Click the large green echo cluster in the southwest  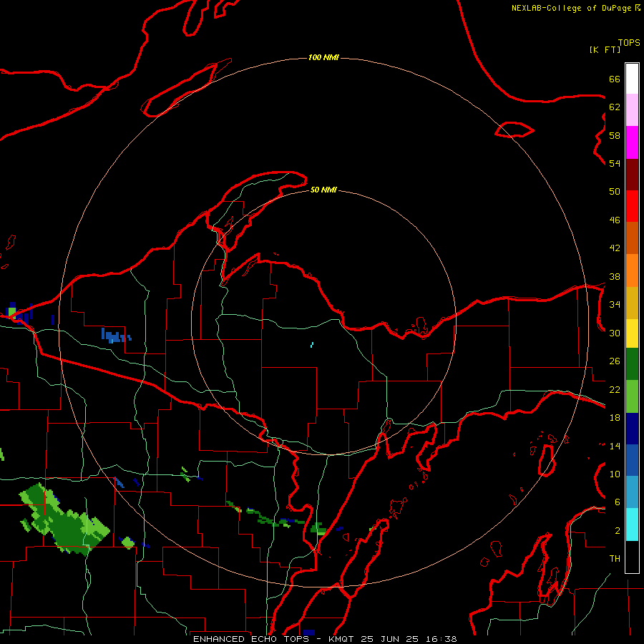click(x=66, y=521)
